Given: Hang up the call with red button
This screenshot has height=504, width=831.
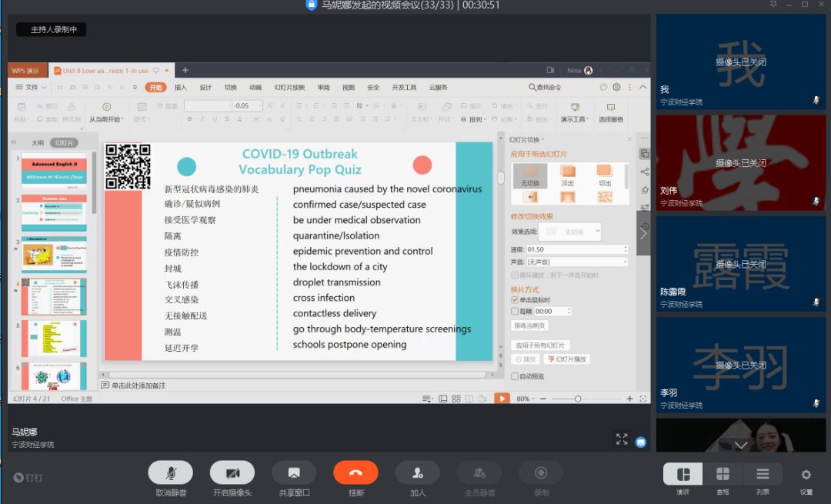Looking at the screenshot, I should (x=355, y=472).
